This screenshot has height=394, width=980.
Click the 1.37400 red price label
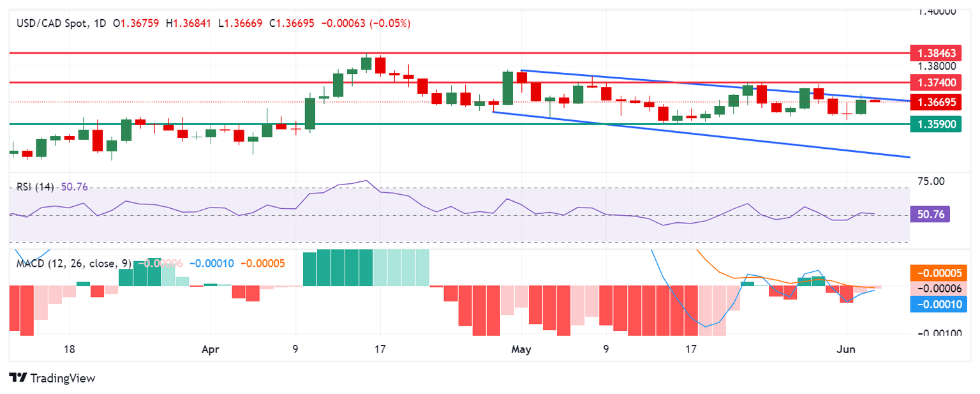(x=936, y=82)
